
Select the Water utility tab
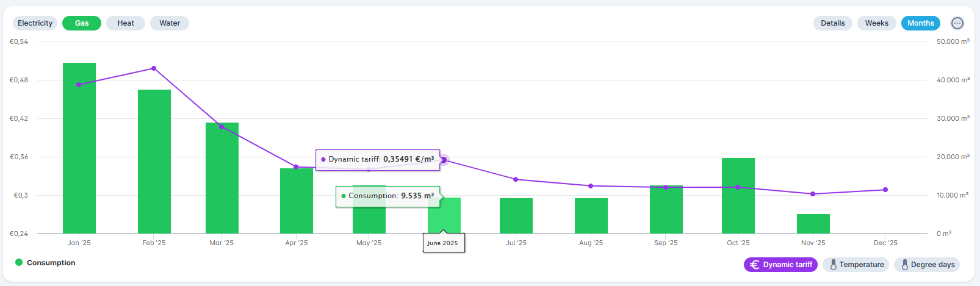pos(170,23)
